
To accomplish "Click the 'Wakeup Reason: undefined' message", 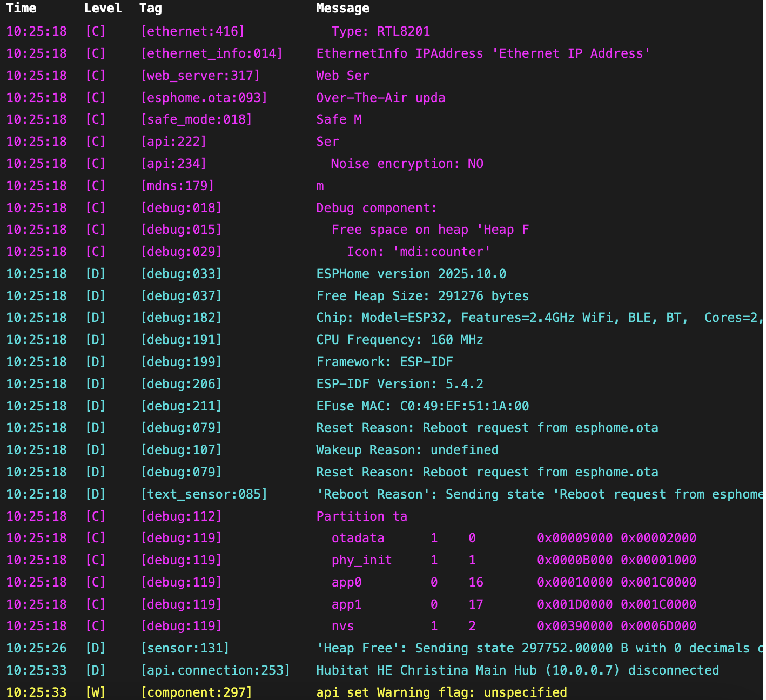I will pyautogui.click(x=407, y=450).
